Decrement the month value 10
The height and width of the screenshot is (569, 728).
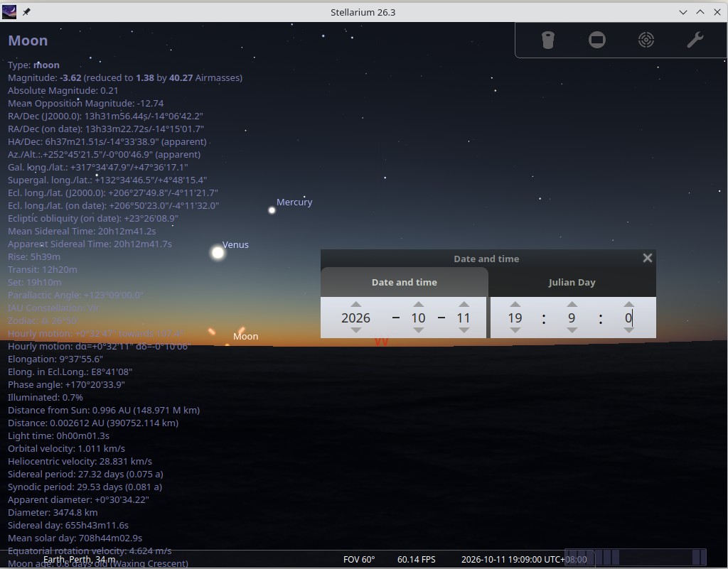tap(418, 330)
